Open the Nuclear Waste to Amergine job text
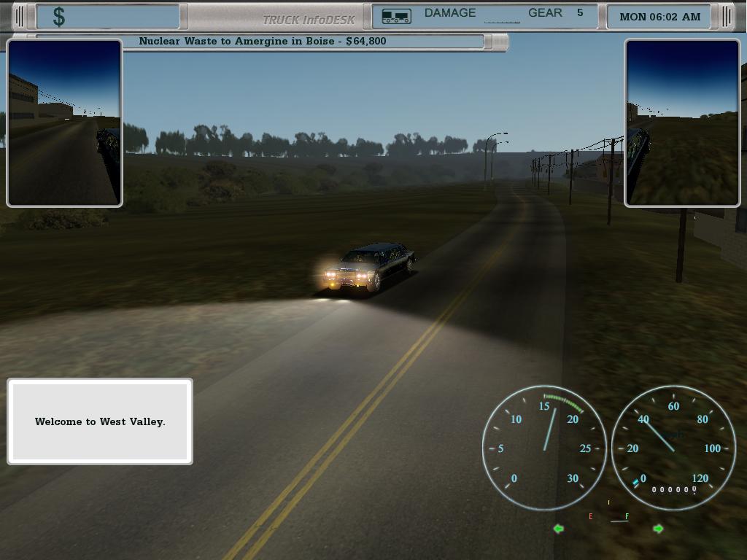The height and width of the screenshot is (560, 747). [x=263, y=41]
